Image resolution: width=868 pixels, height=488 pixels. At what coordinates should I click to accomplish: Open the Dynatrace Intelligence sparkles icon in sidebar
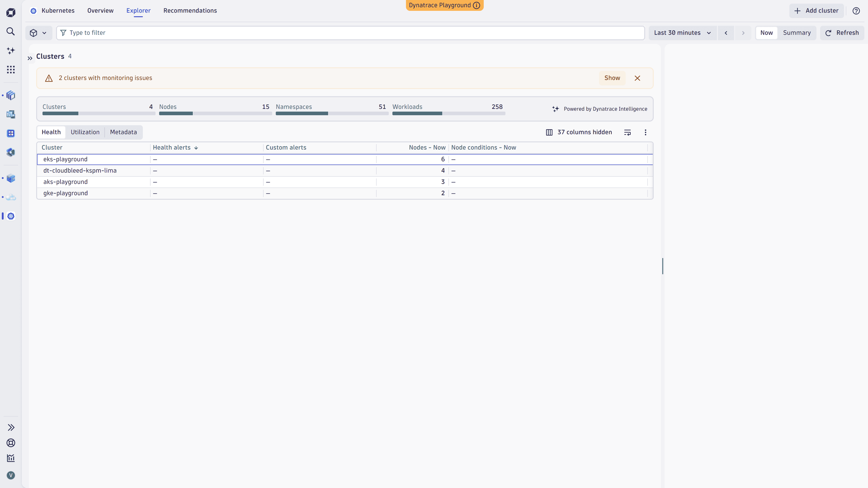(11, 51)
